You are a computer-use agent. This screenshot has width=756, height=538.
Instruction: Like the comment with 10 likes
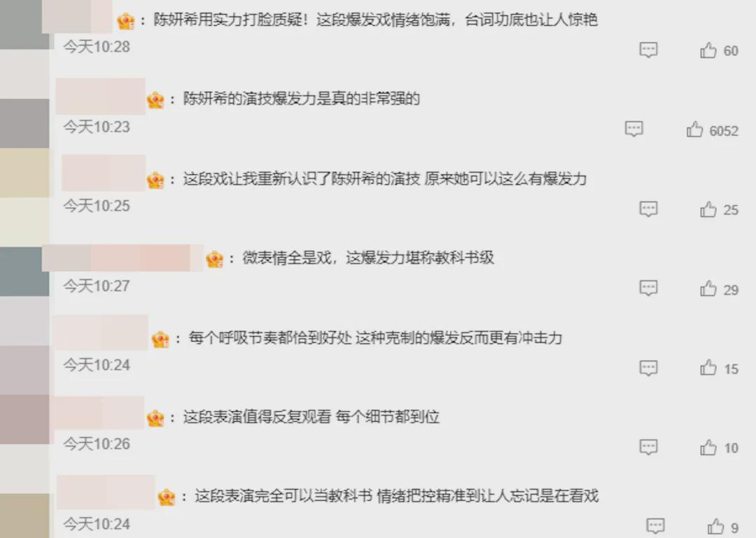pos(708,448)
